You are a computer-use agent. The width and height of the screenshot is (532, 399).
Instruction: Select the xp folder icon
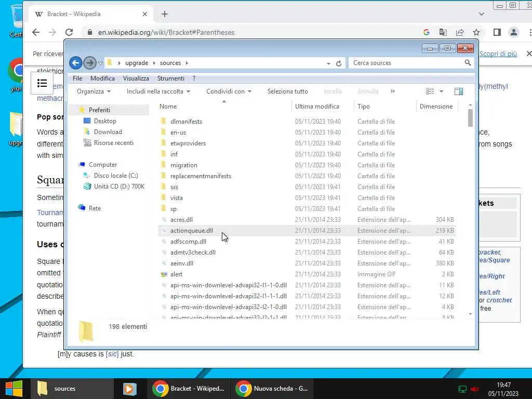click(164, 208)
